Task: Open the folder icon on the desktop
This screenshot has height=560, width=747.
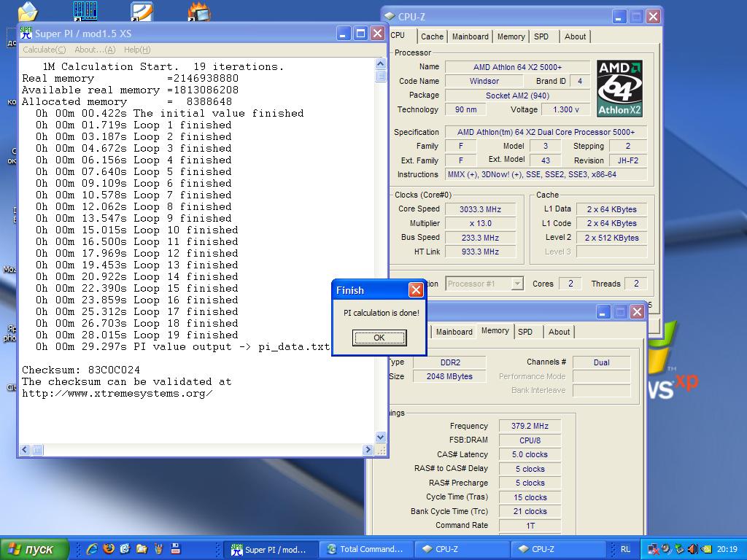Action: (x=28, y=12)
